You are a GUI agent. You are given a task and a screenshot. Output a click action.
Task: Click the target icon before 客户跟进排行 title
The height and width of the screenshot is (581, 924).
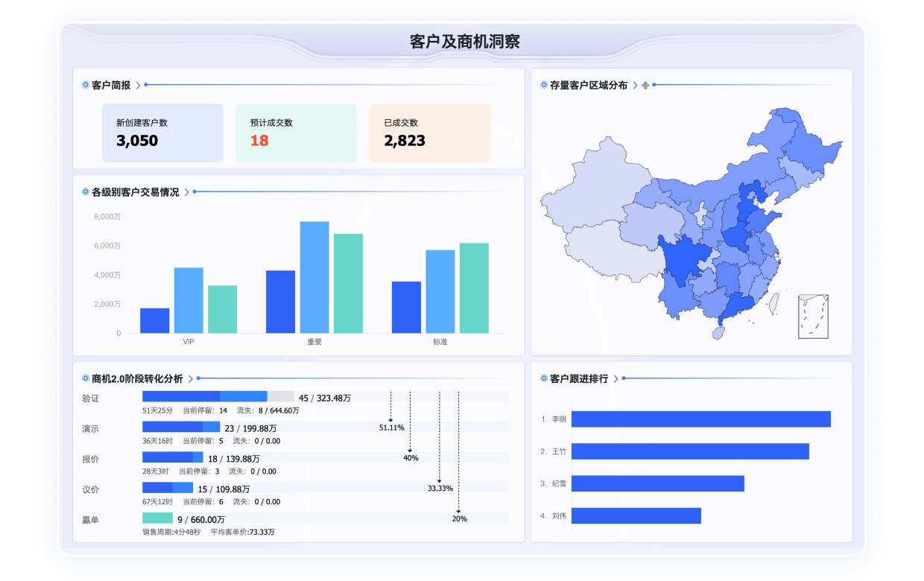coord(542,378)
